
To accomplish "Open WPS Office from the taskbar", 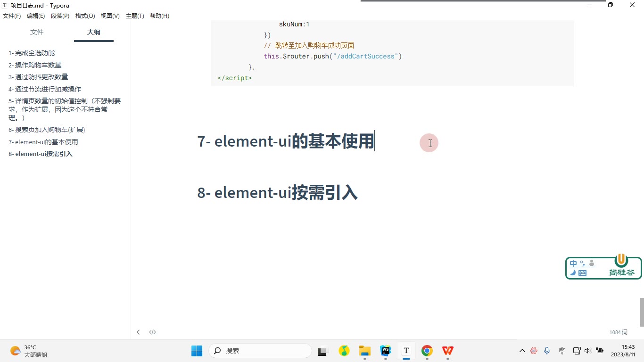I will pos(448,351).
